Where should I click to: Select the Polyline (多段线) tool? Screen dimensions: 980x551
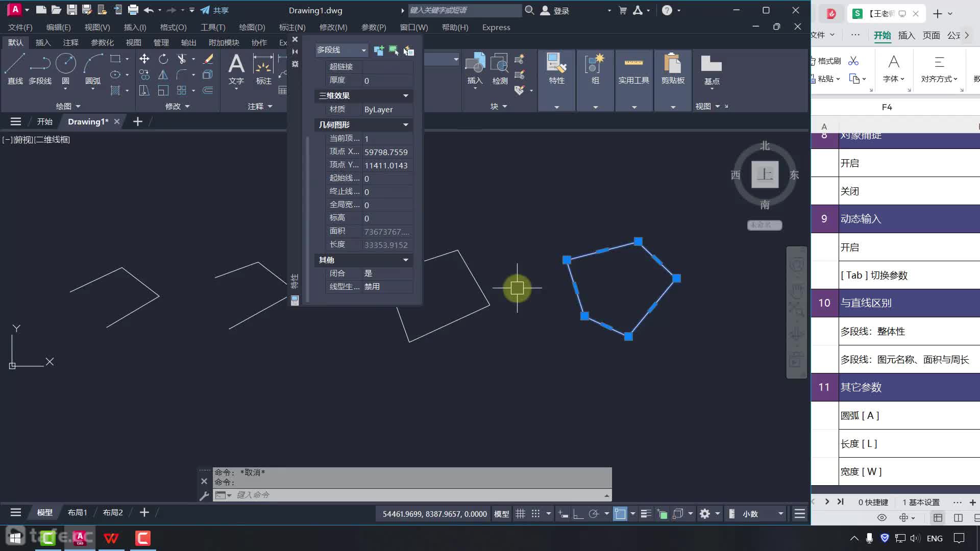click(x=40, y=69)
